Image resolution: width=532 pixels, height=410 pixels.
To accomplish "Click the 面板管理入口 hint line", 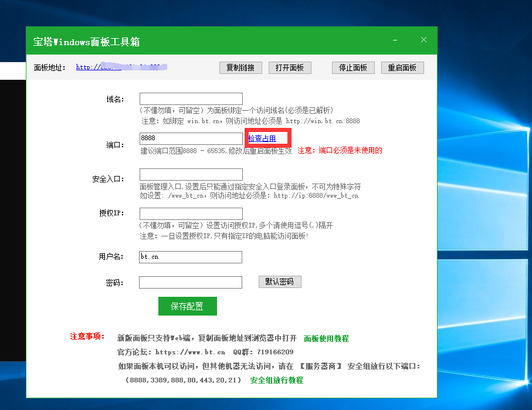I will click(x=250, y=187).
